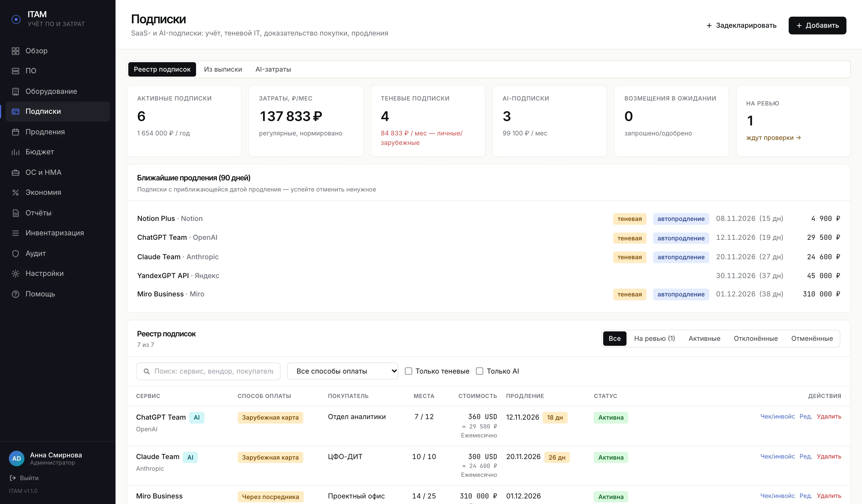This screenshot has height=504, width=862.
Task: Focus the subscription search field
Action: (208, 371)
